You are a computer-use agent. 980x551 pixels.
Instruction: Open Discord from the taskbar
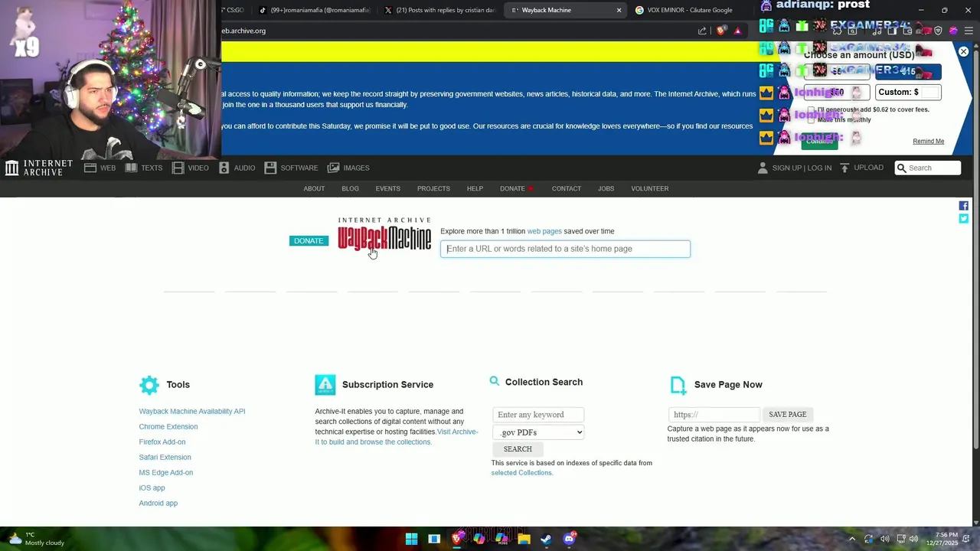[569, 539]
